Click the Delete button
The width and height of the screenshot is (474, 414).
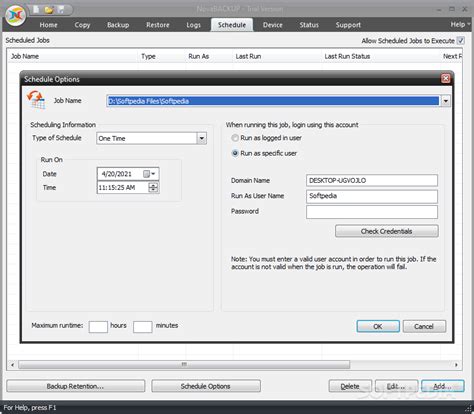pos(350,386)
